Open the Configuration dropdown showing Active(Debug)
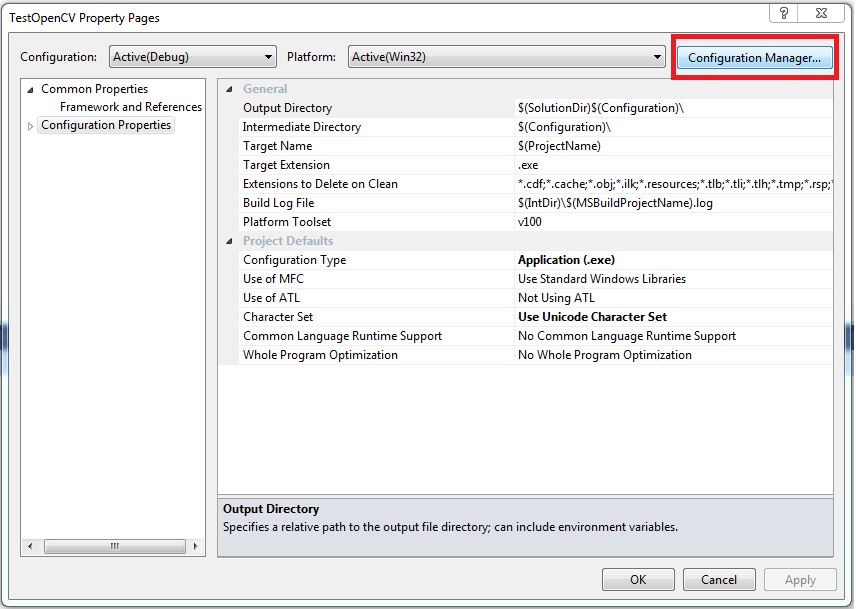856x609 pixels. 193,57
